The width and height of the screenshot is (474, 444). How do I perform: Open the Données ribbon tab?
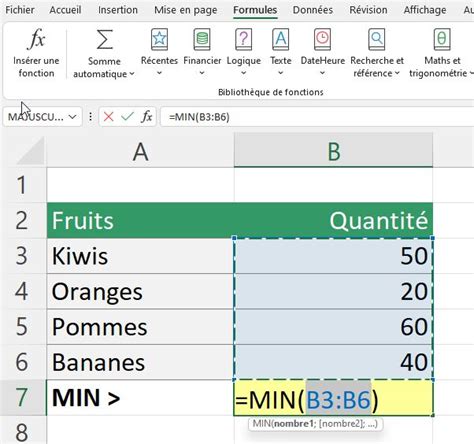(313, 10)
